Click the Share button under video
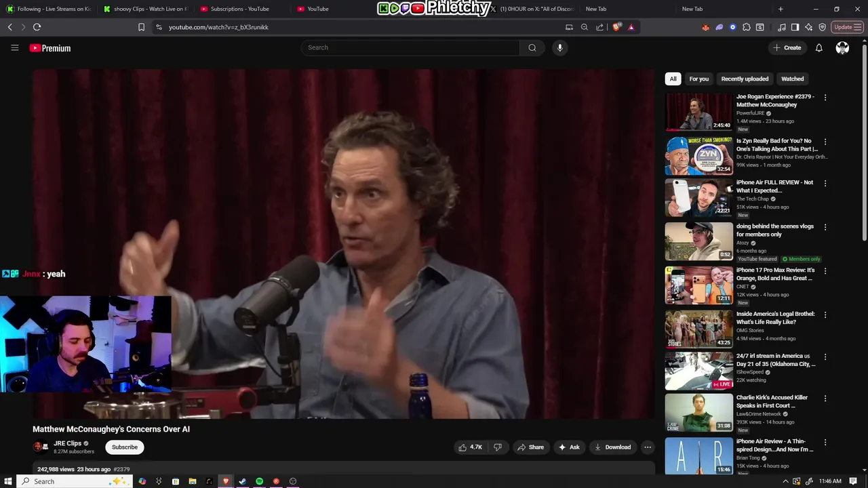The height and width of the screenshot is (488, 868). (530, 447)
